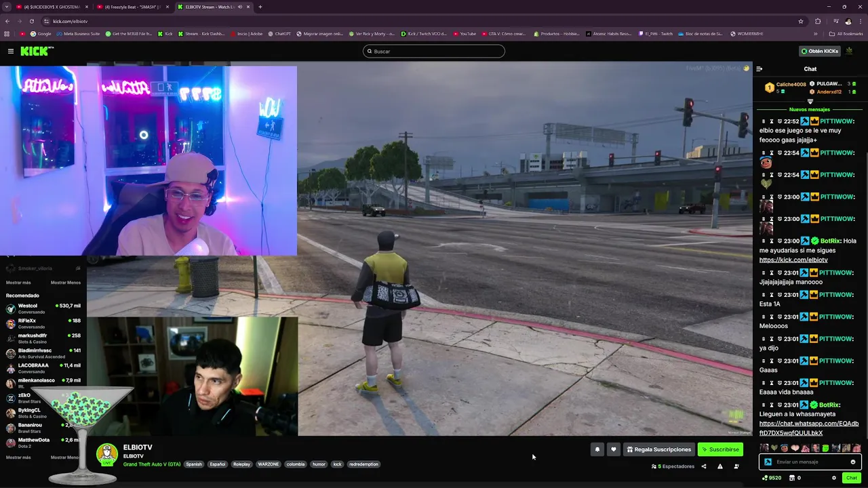
Task: Open the emoji picker in chat input
Action: pos(853,462)
